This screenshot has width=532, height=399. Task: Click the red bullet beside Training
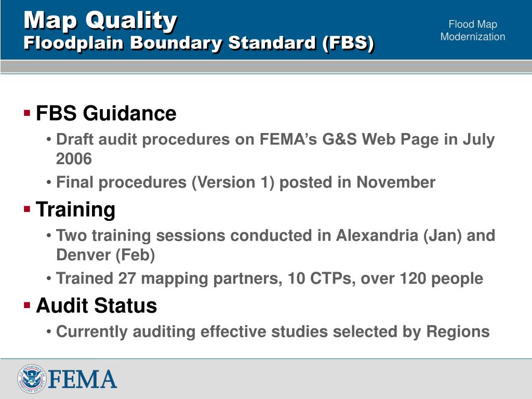tap(27, 209)
